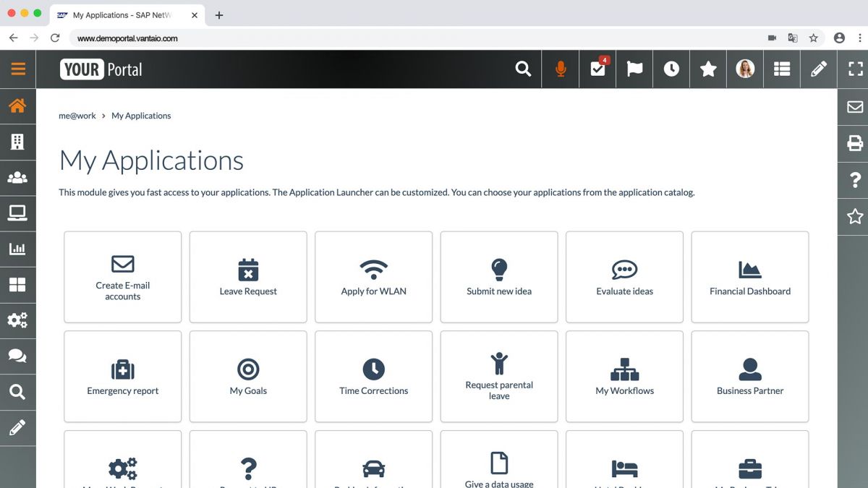Click the me@work breadcrumb link
Image resolution: width=868 pixels, height=488 pixels.
77,116
